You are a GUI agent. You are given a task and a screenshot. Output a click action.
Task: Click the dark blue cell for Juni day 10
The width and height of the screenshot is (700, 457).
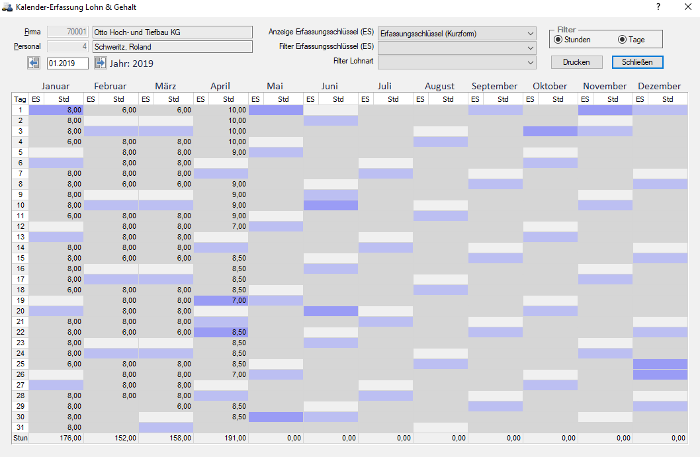coord(331,205)
